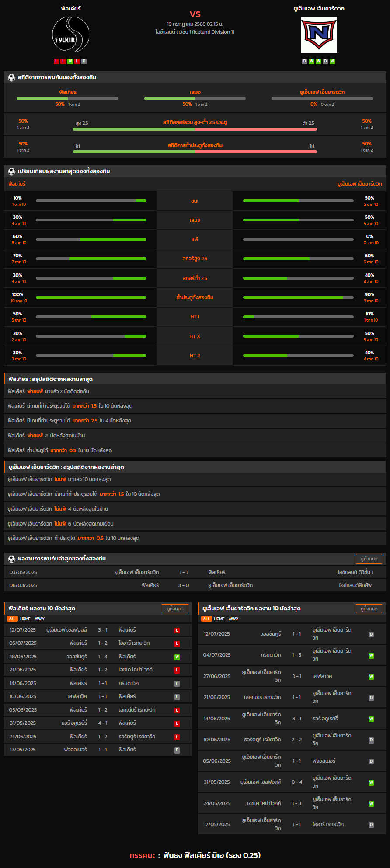
Task: Click D badge in Fylkir table 14/06/2025 row
Action: pos(177,684)
